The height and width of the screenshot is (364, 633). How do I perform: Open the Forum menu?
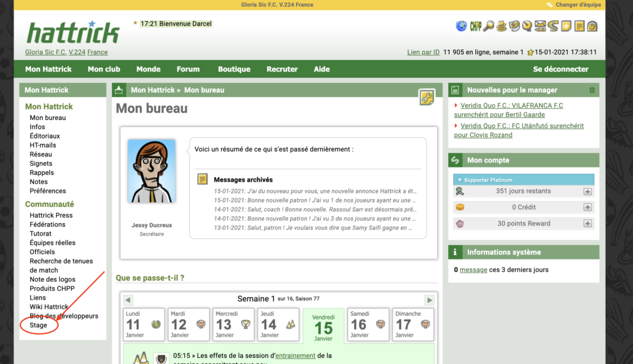(188, 69)
